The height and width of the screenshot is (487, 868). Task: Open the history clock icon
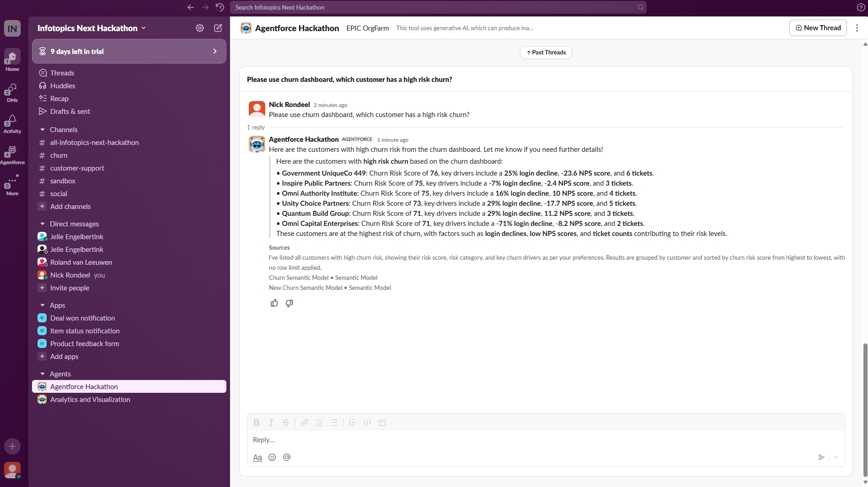[220, 7]
